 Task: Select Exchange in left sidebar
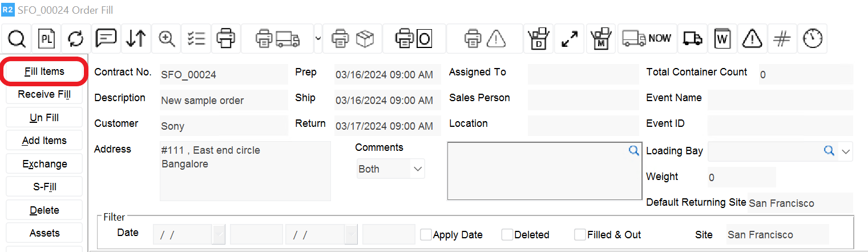coord(45,164)
